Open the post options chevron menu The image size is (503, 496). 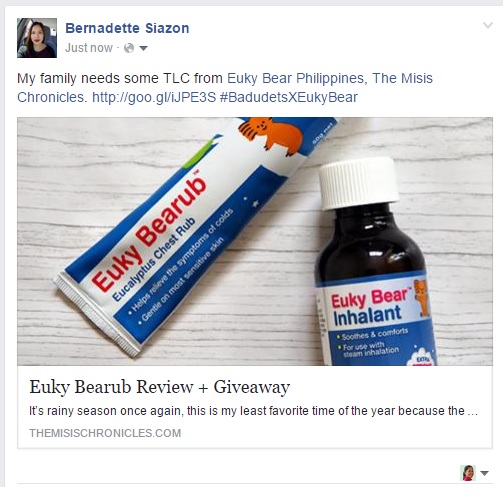(x=488, y=25)
